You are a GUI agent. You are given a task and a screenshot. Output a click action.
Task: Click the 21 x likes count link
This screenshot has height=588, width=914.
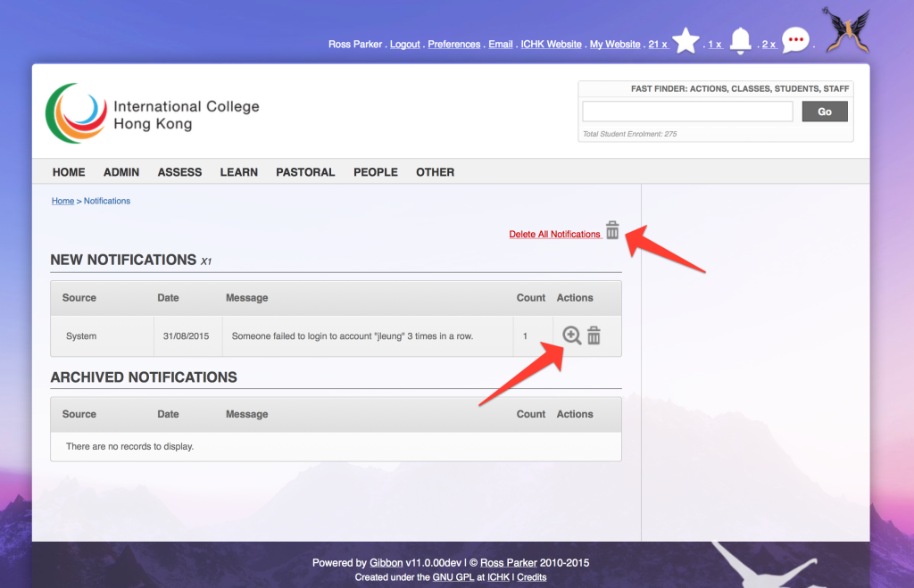(x=658, y=45)
